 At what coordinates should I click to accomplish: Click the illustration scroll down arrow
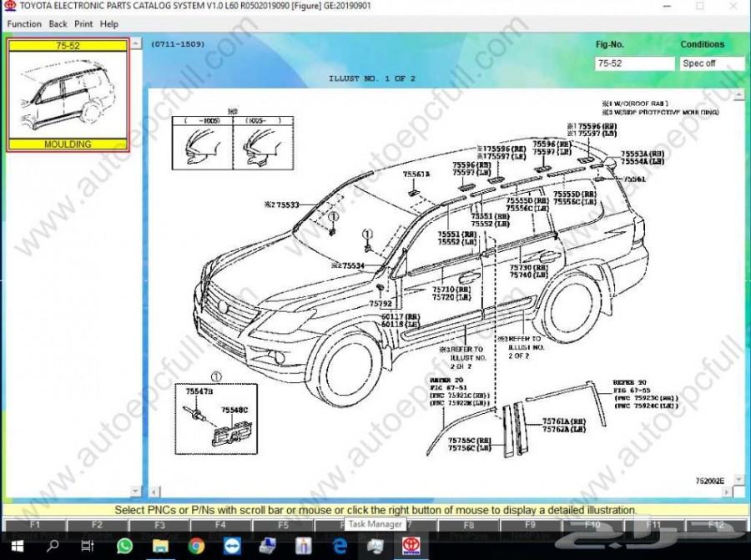coord(738,479)
